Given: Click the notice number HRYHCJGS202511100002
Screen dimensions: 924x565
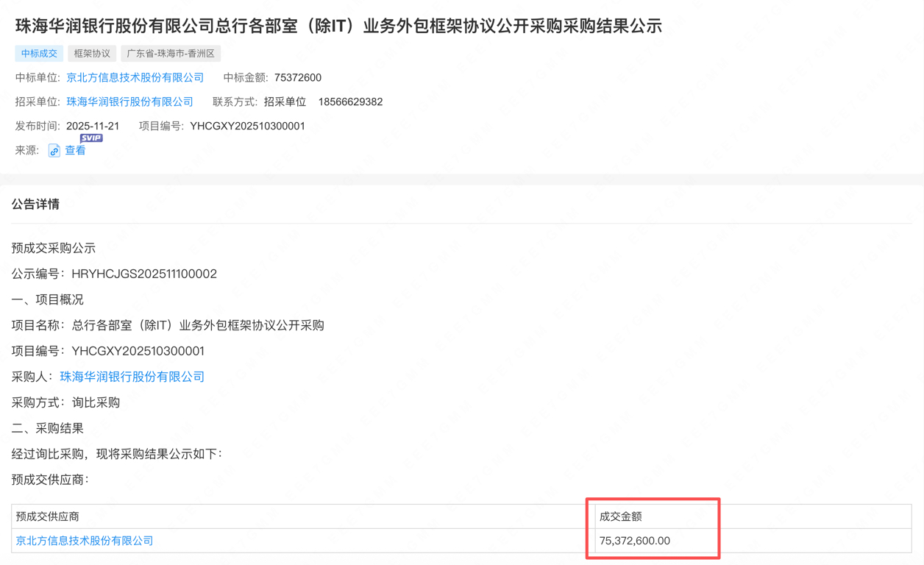Looking at the screenshot, I should [144, 274].
